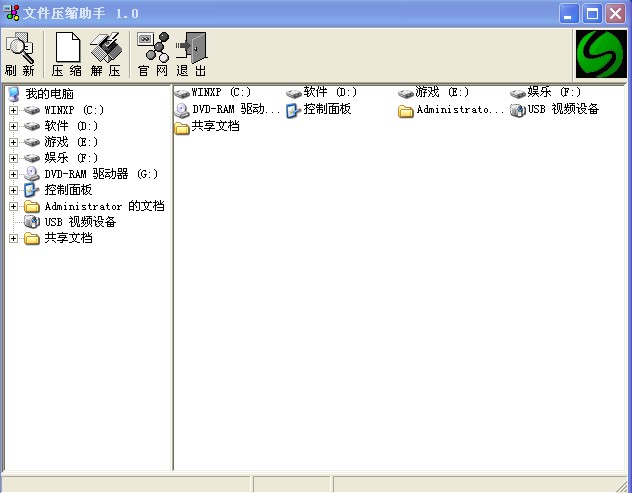
Task: Select 游戏 (E:) label in left tree
Action: coord(71,142)
